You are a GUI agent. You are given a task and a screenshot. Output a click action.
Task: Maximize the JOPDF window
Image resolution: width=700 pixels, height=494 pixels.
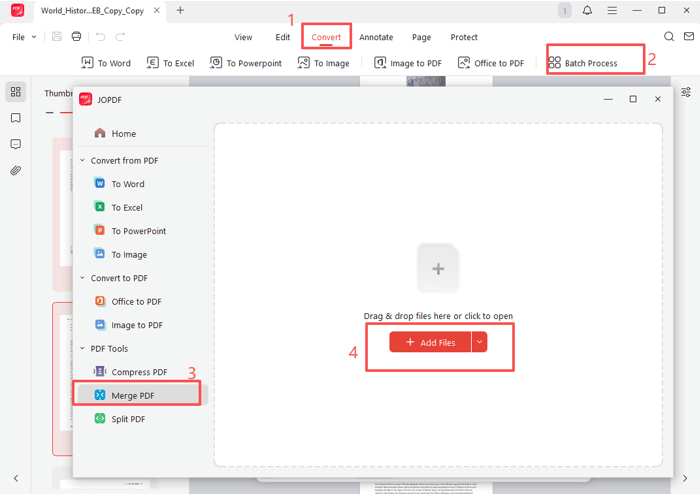(633, 99)
